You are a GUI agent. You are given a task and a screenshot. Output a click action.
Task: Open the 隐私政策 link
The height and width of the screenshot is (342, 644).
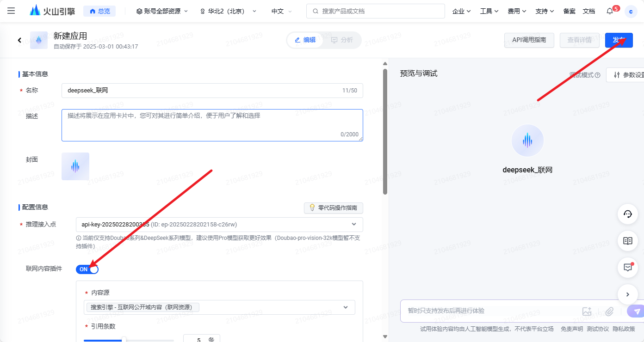click(x=624, y=329)
